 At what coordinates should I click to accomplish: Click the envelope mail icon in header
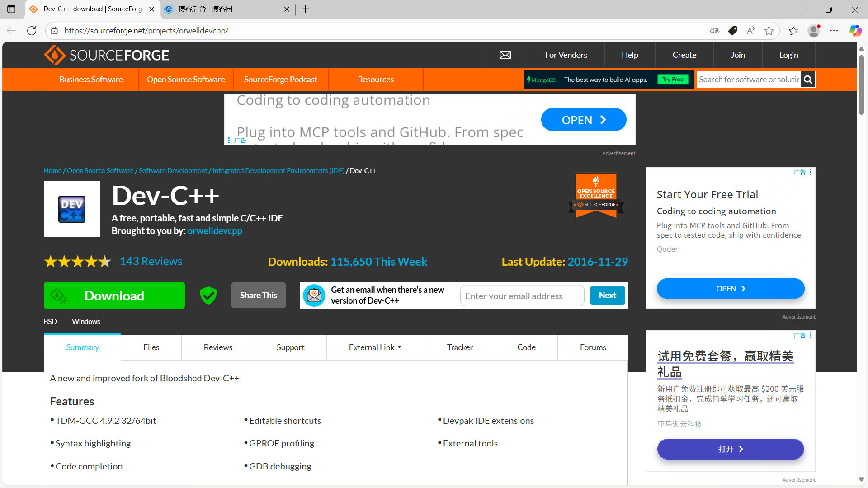[x=505, y=55]
